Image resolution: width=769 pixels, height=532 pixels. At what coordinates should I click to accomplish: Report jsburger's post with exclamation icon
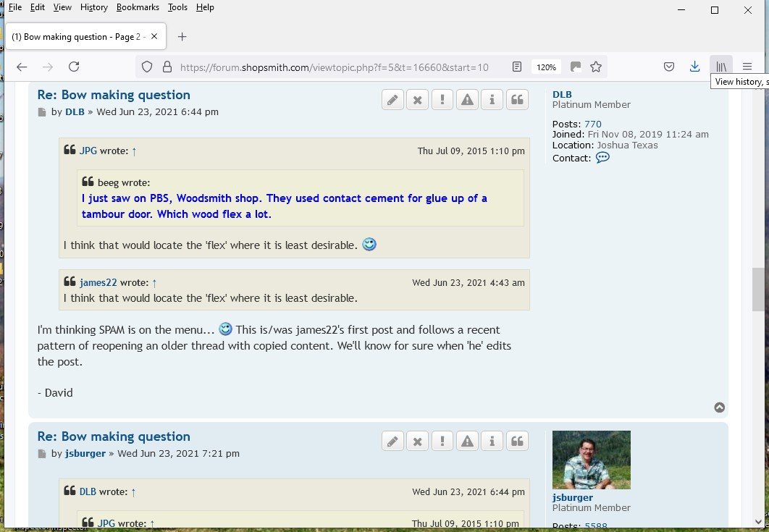pos(442,442)
